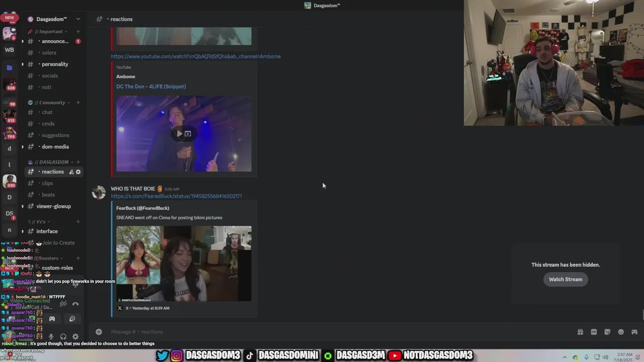Open DC The Don - 4LIFE (Snippet) title
The height and width of the screenshot is (362, 644).
(x=151, y=86)
